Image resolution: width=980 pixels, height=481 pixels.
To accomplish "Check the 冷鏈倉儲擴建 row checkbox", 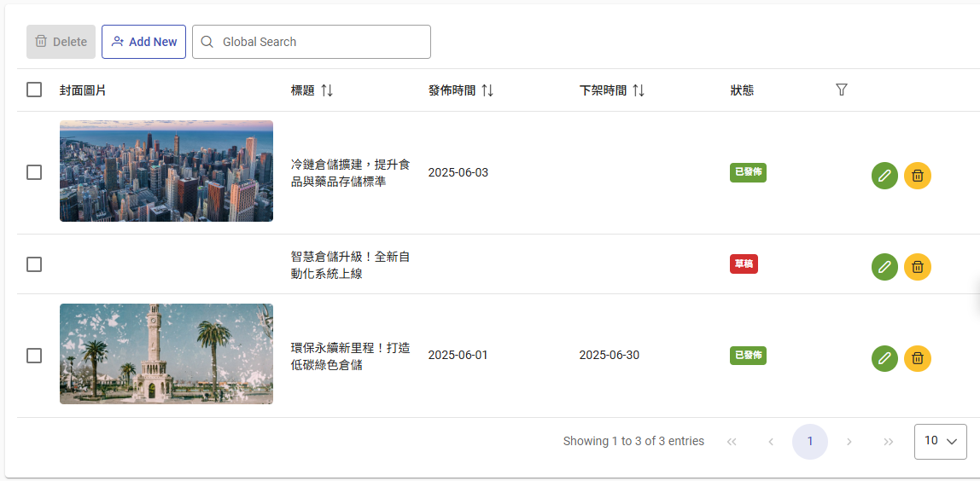I will click(x=34, y=172).
